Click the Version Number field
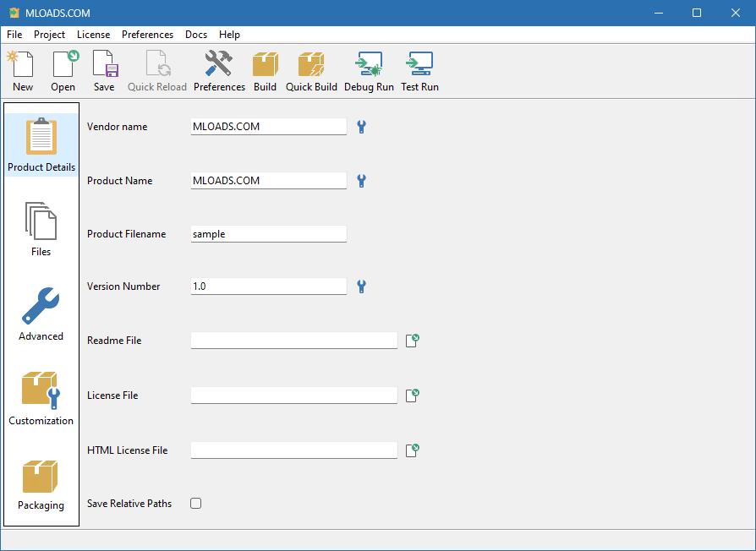Viewport: 756px width, 551px height. tap(269, 286)
